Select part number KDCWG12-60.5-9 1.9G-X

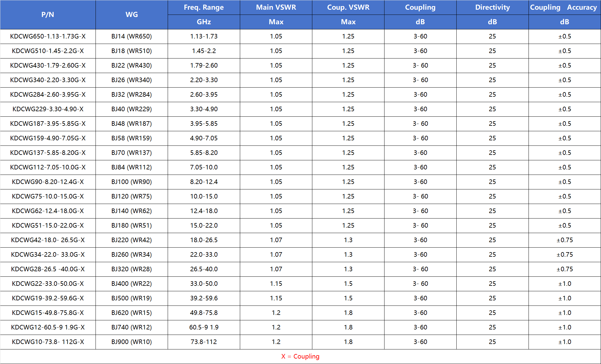coord(48,327)
